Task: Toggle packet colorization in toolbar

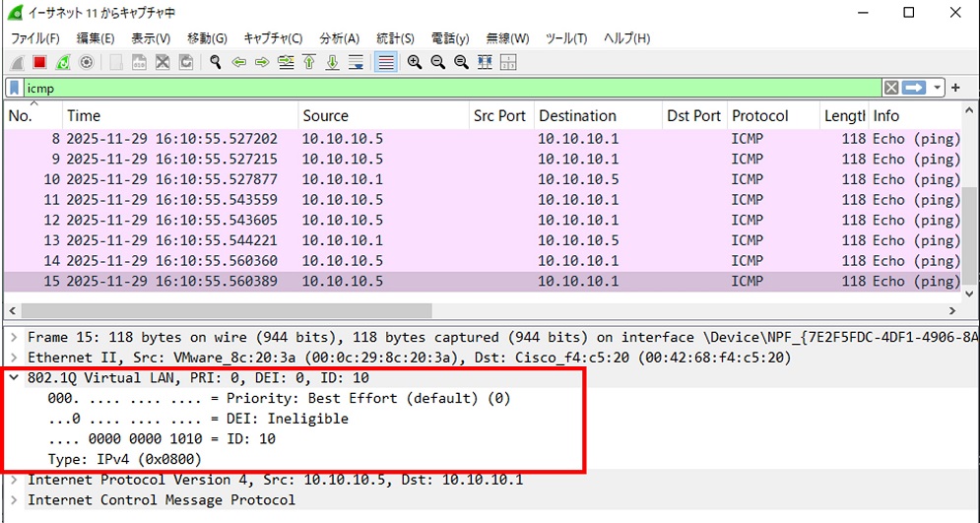Action: pos(386,62)
